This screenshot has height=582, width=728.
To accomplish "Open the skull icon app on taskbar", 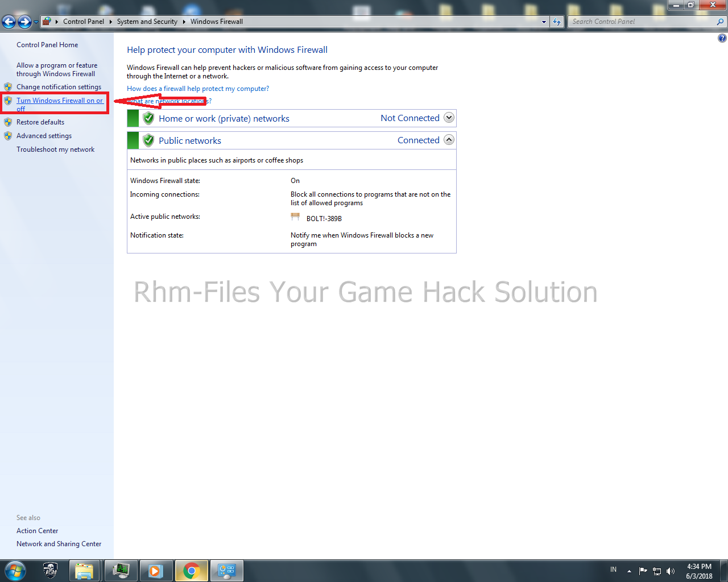I will click(x=50, y=571).
